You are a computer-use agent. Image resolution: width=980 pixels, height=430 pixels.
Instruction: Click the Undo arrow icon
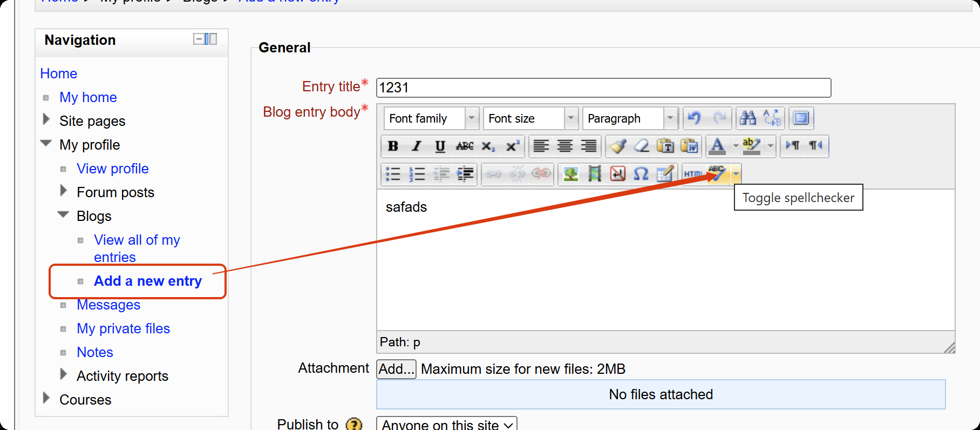(x=695, y=118)
